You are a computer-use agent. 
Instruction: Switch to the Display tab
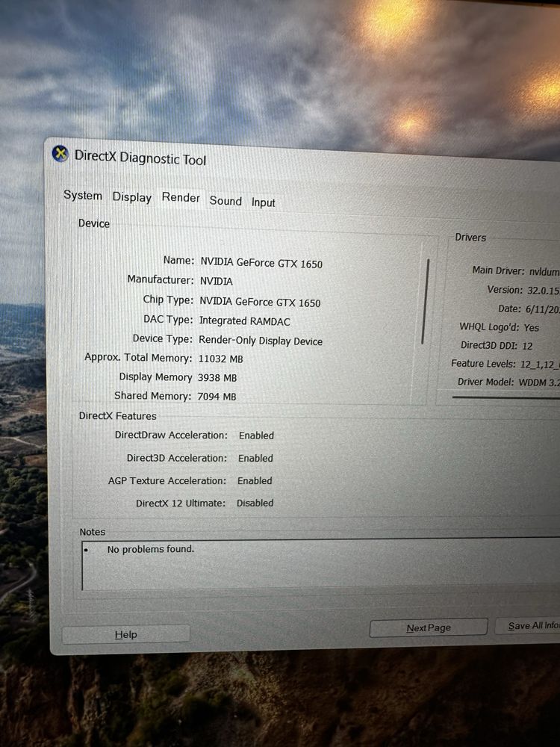132,197
